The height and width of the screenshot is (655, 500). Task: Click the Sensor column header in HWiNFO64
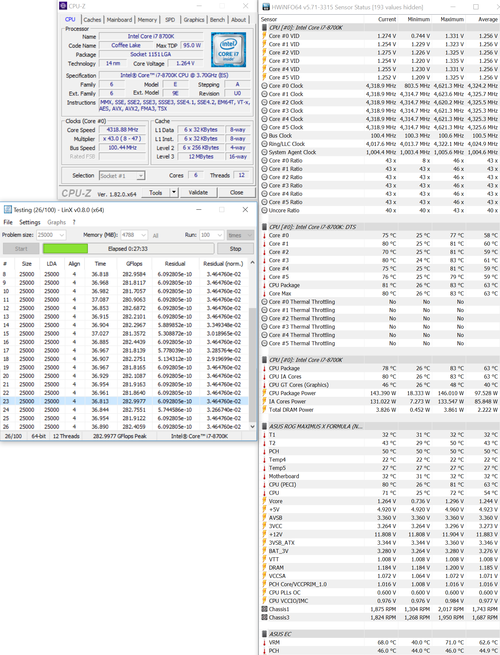point(269,19)
